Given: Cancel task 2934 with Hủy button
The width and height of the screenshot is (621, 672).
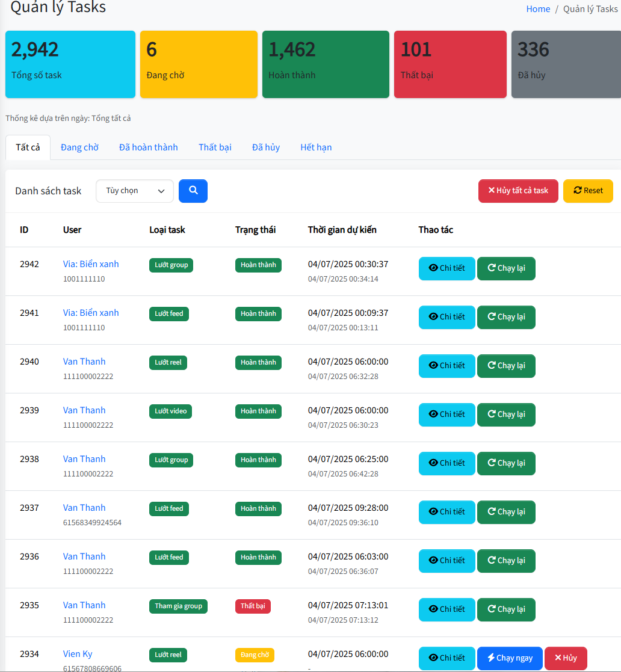Looking at the screenshot, I should [x=566, y=658].
